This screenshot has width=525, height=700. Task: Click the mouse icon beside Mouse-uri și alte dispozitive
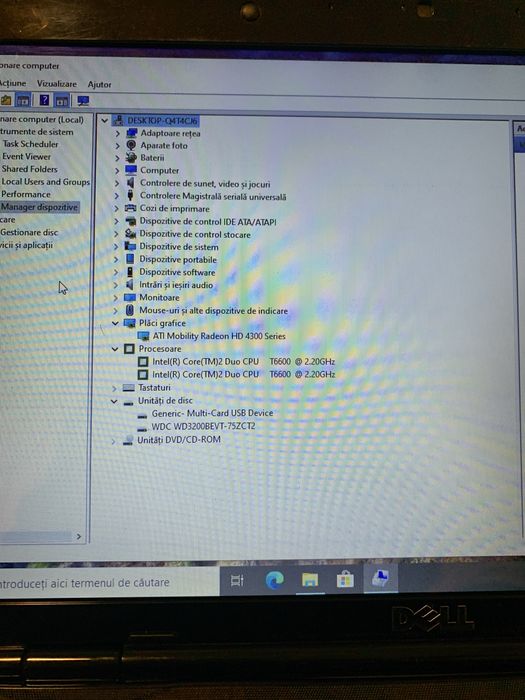(x=129, y=310)
